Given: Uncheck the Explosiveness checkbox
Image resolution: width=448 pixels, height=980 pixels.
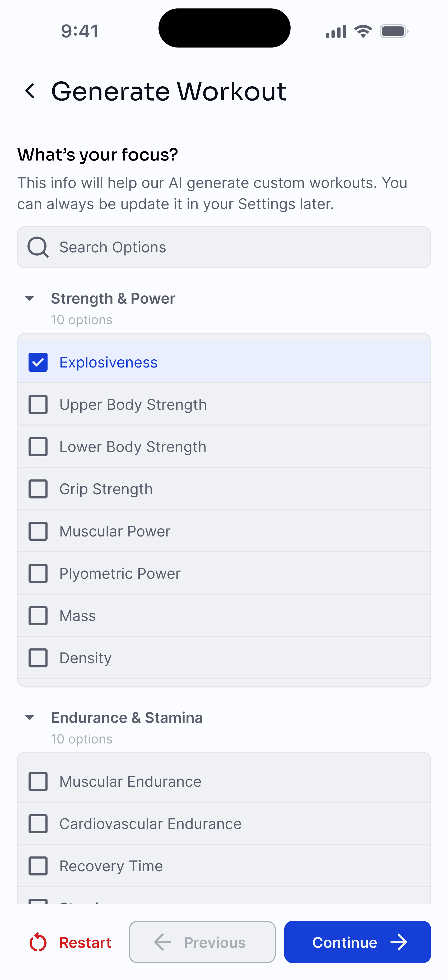Looking at the screenshot, I should point(38,362).
